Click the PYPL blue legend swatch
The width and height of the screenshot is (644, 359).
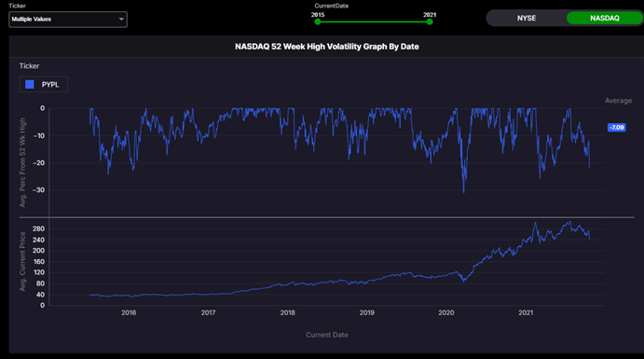30,84
